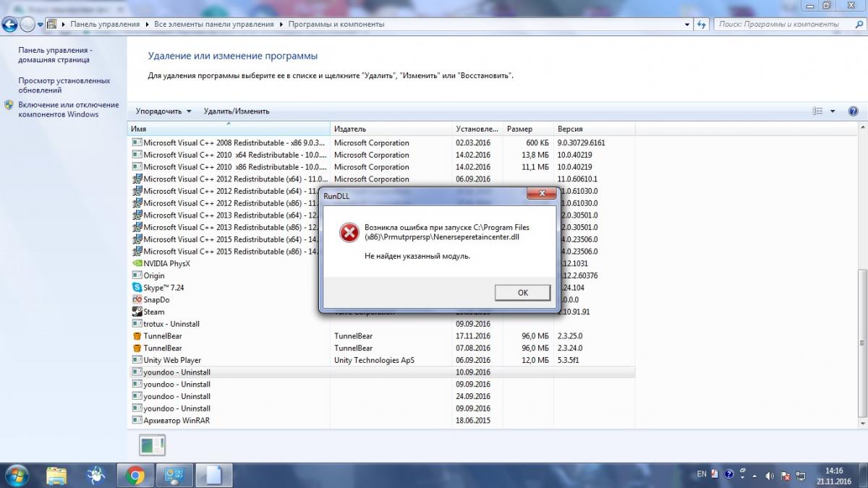Click Control Panel taskbar button

pyautogui.click(x=174, y=475)
